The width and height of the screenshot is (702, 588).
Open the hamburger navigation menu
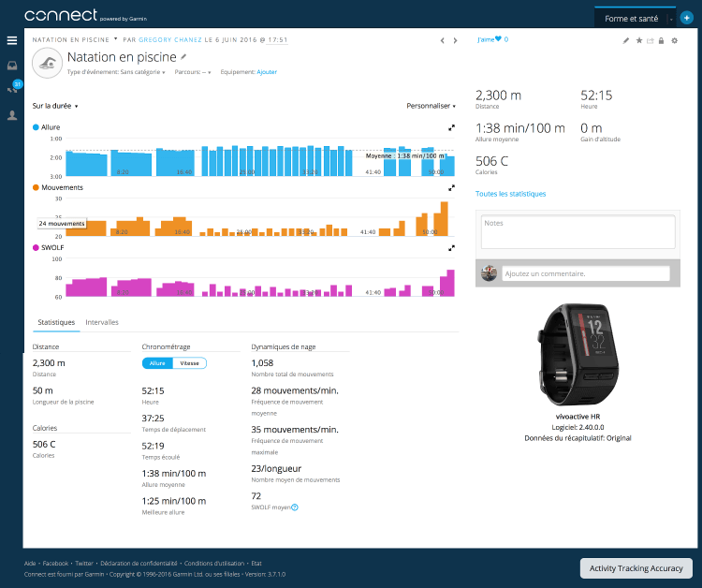coord(12,40)
